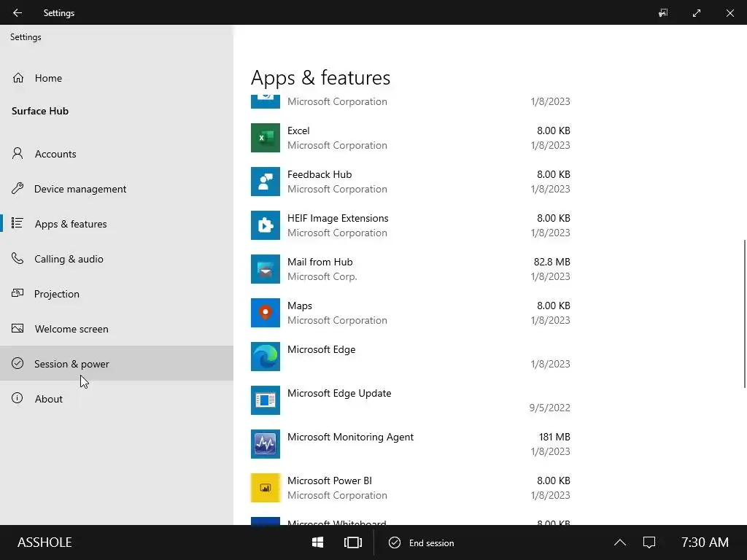Click the back arrow in Settings title bar

18,13
